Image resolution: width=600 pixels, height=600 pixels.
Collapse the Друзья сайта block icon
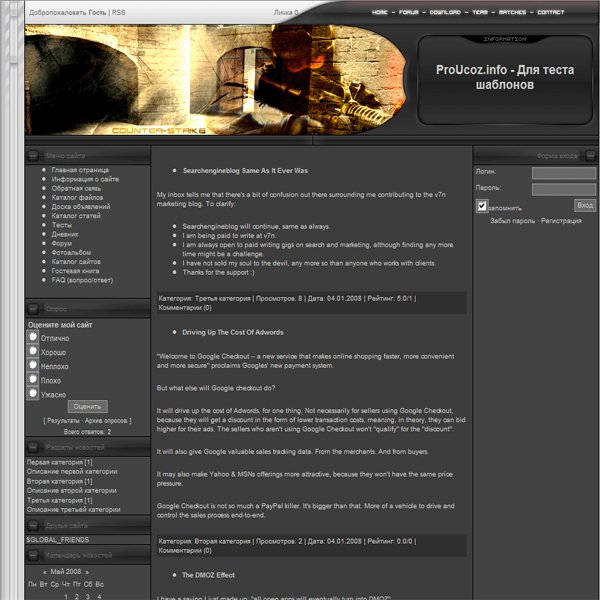click(33, 525)
